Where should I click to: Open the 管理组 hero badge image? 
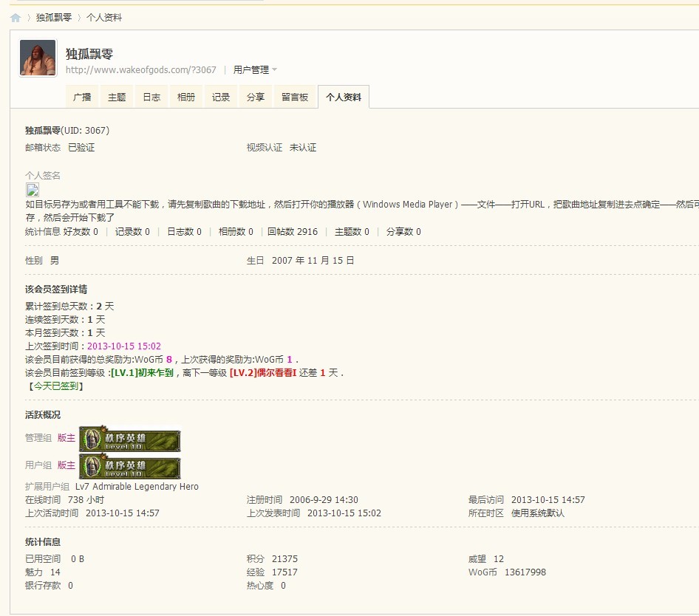[130, 439]
